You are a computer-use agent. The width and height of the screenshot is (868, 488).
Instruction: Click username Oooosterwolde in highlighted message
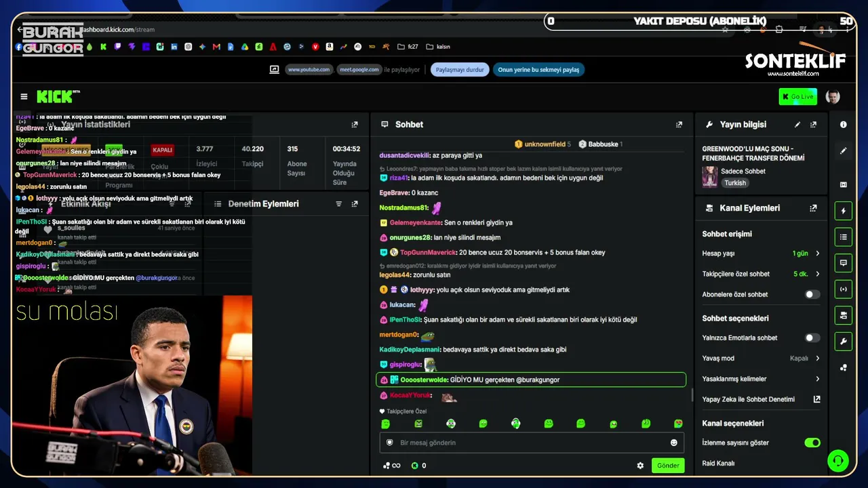424,380
